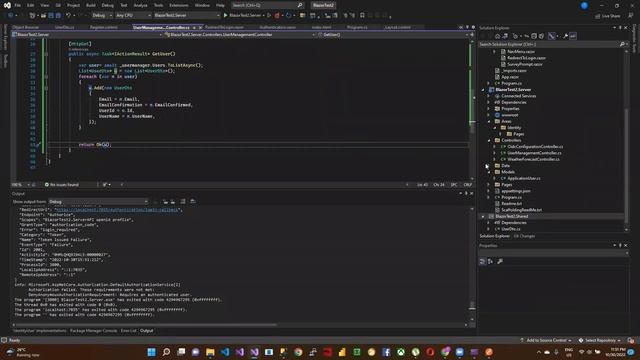
Task: Toggle Show All Files in Solution Explorer
Action: point(541,36)
